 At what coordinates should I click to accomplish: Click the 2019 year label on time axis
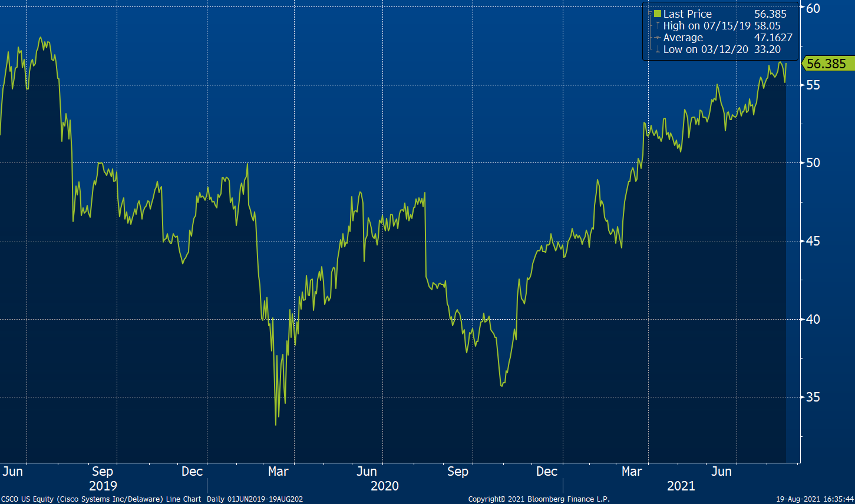tap(103, 486)
